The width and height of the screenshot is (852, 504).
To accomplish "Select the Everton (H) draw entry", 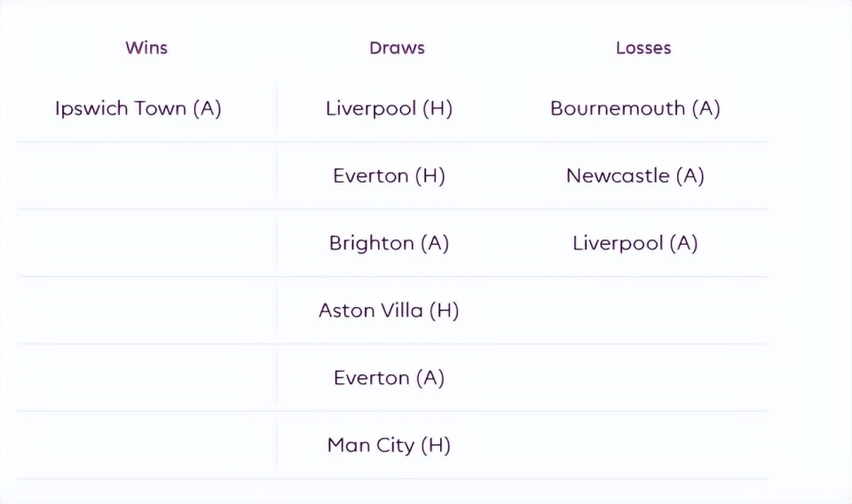I will (389, 176).
